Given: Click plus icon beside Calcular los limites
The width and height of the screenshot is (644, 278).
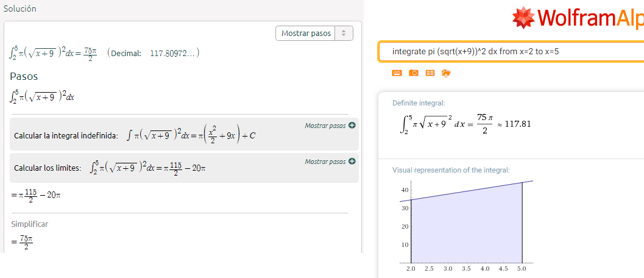Looking at the screenshot, I should (352, 162).
